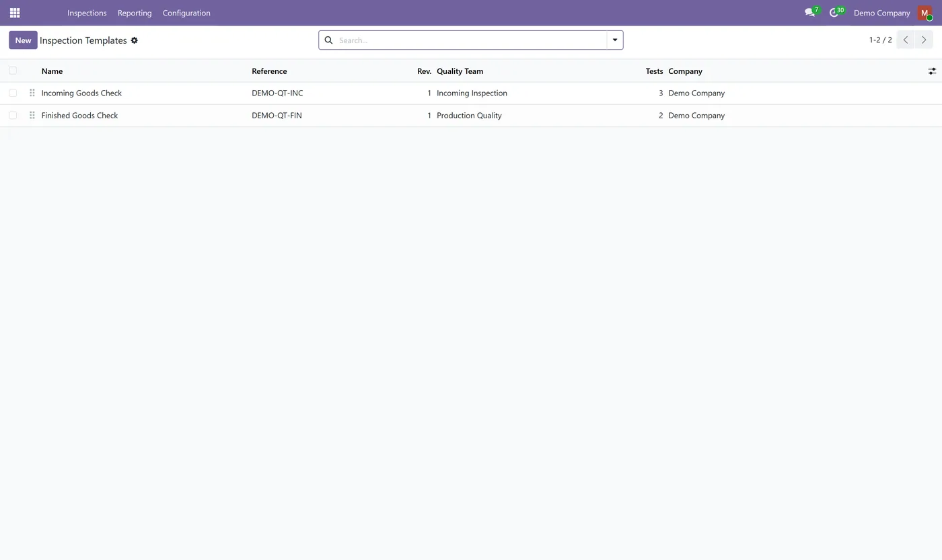This screenshot has width=942, height=560.
Task: Click the magnifier search icon
Action: click(x=328, y=40)
